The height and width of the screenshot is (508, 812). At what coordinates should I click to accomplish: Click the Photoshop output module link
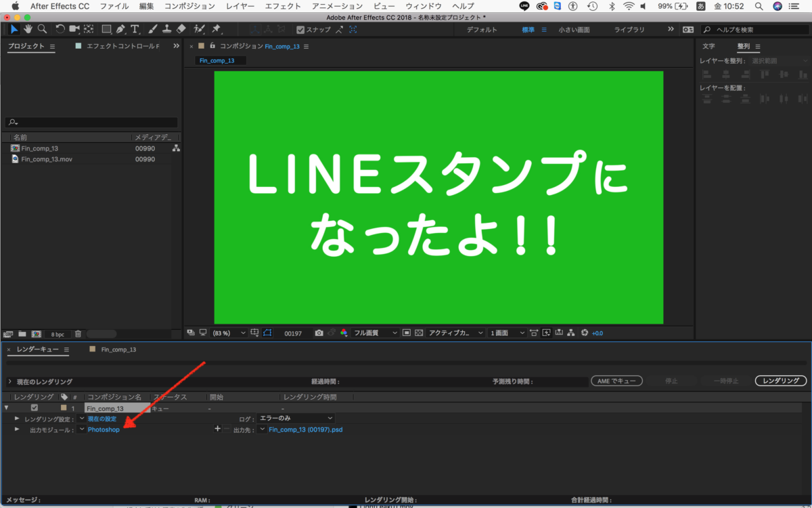click(104, 429)
